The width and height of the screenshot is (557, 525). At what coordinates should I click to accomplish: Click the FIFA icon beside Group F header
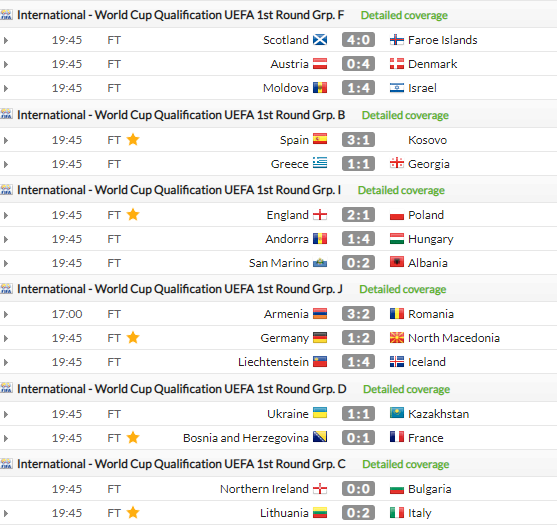pyautogui.click(x=6, y=15)
